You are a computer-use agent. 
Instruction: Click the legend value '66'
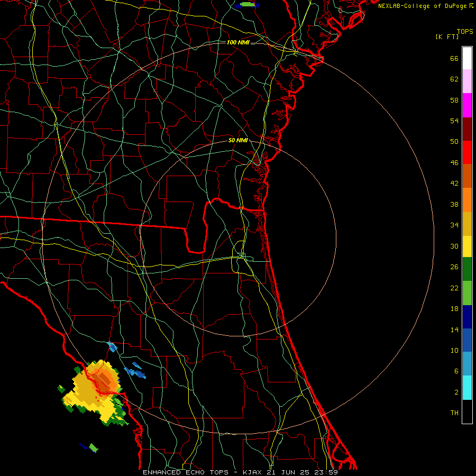pos(454,58)
